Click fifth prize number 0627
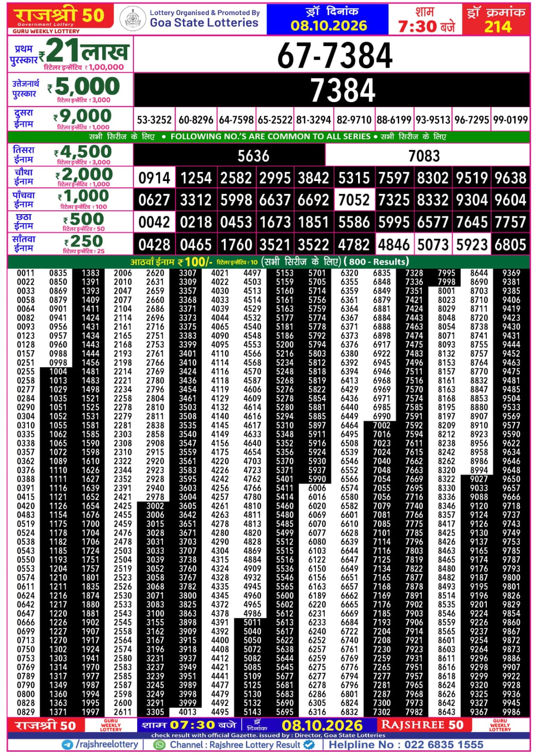Image resolution: width=535 pixels, height=756 pixels. (x=154, y=200)
